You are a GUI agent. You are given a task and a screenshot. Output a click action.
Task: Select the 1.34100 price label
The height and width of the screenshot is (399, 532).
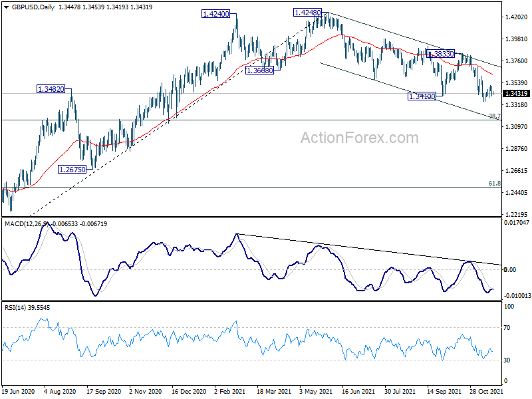tap(422, 96)
